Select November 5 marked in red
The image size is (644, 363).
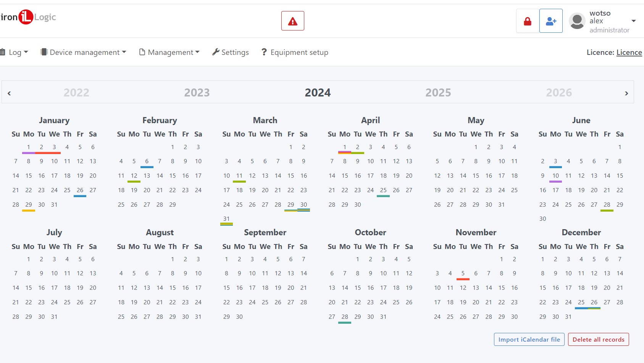click(463, 273)
